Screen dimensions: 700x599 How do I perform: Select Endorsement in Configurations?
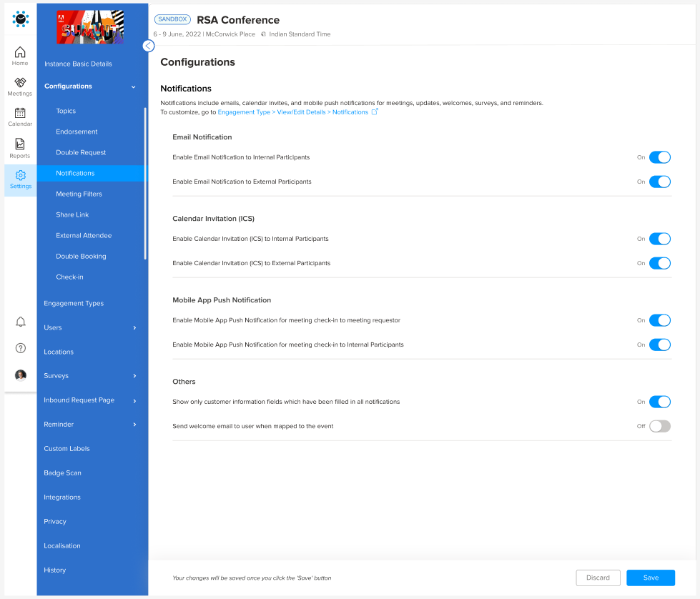pyautogui.click(x=77, y=132)
